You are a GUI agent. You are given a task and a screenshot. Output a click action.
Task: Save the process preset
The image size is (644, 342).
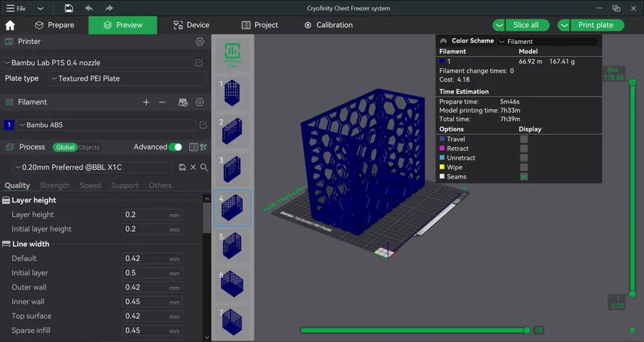182,167
